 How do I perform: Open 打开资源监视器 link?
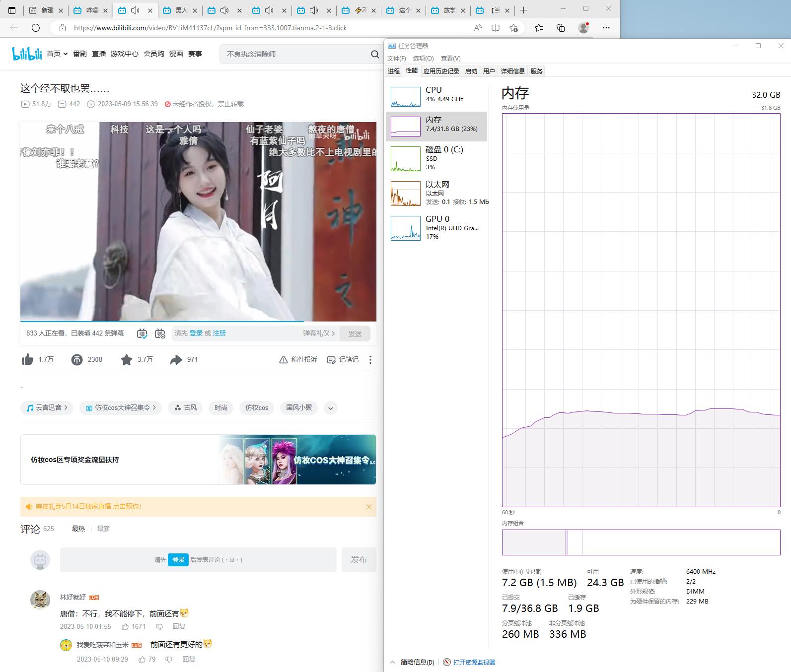coord(474,662)
